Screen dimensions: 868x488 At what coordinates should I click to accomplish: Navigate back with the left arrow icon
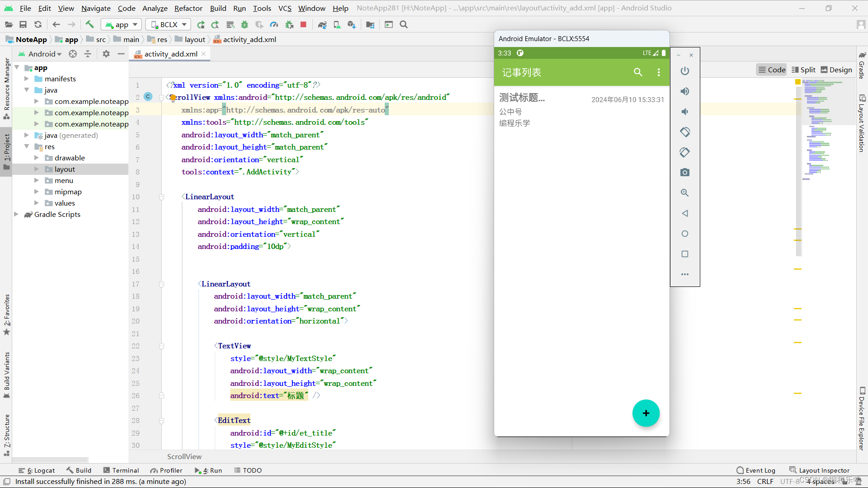pos(56,24)
